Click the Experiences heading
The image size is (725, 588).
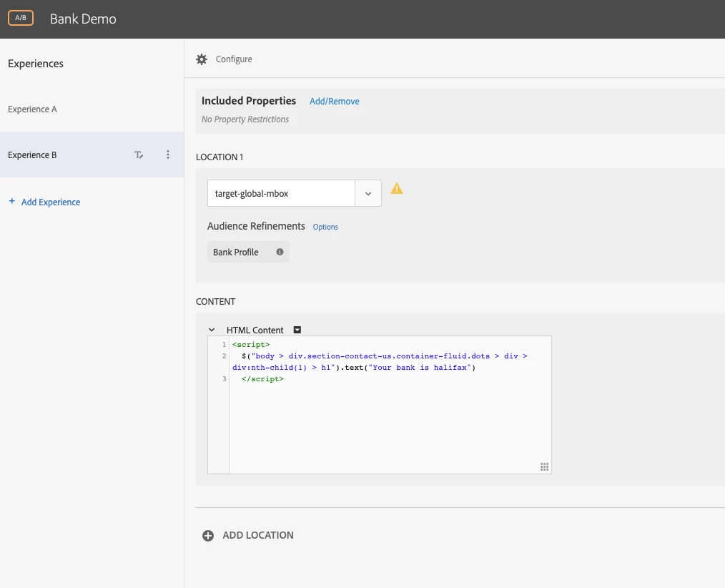tap(36, 64)
